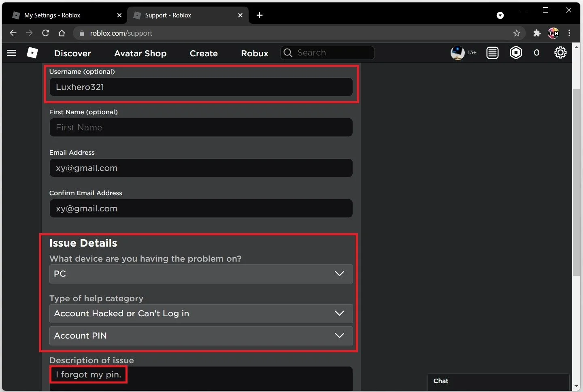Click the 13+ age label
The image size is (583, 392).
pos(472,53)
